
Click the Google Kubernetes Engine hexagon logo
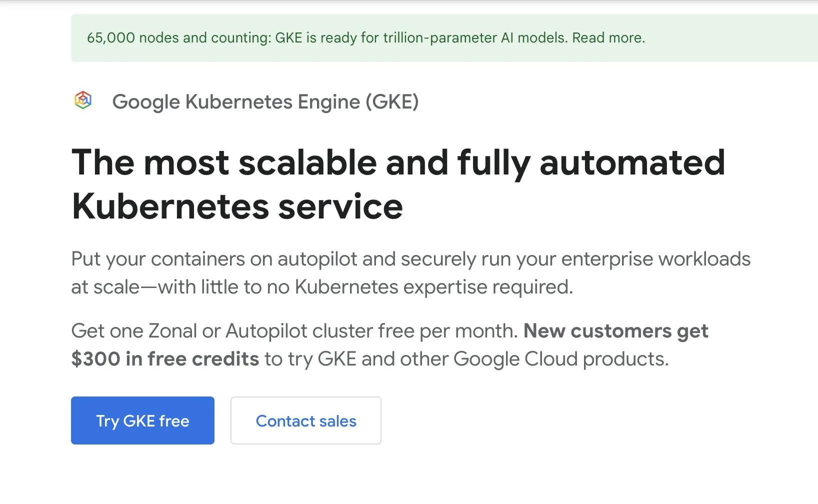83,100
